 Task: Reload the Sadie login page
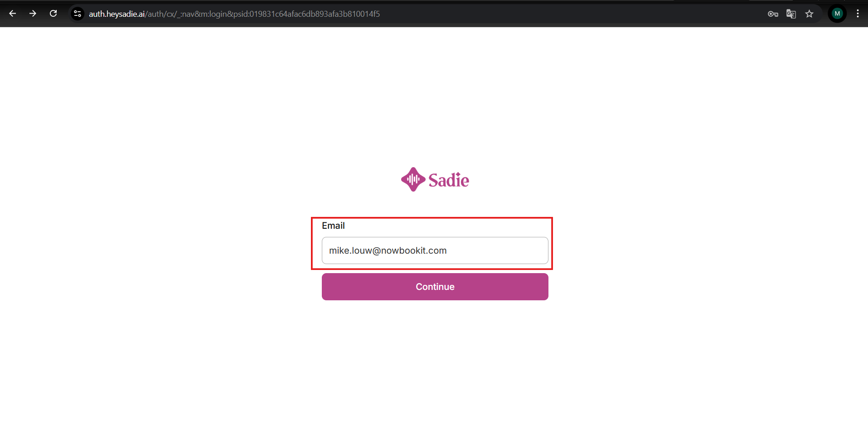tap(53, 14)
